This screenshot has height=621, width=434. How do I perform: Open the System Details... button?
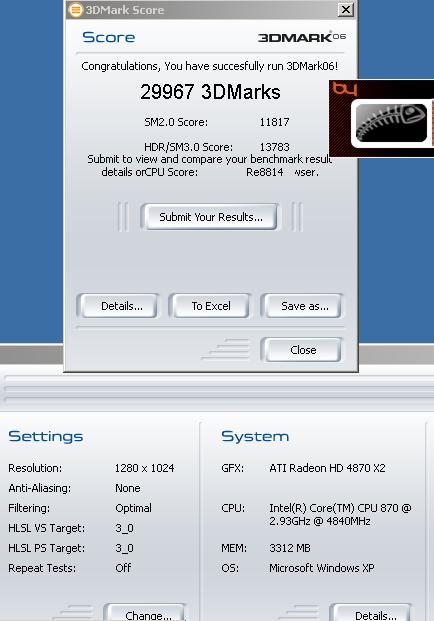[372, 613]
